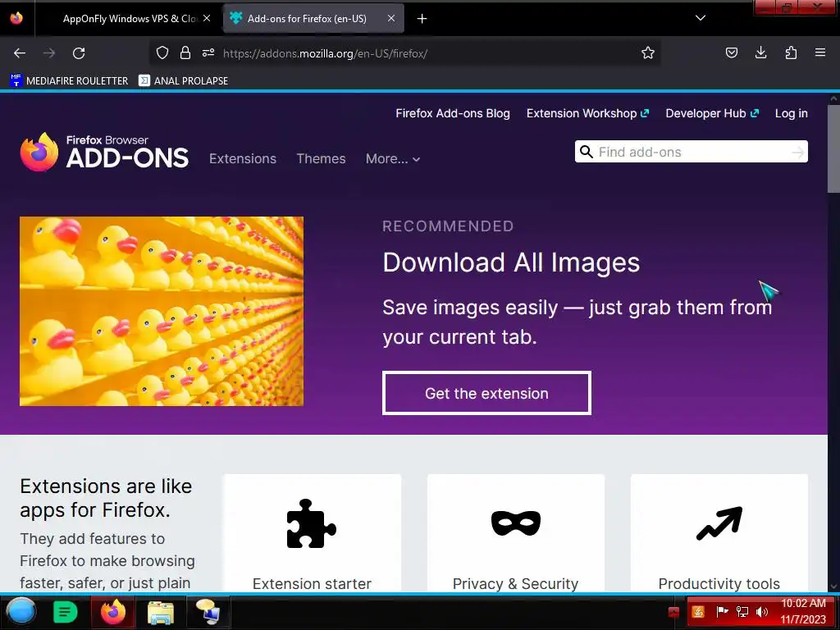Click the Get the extension button
The width and height of the screenshot is (840, 630).
point(486,393)
